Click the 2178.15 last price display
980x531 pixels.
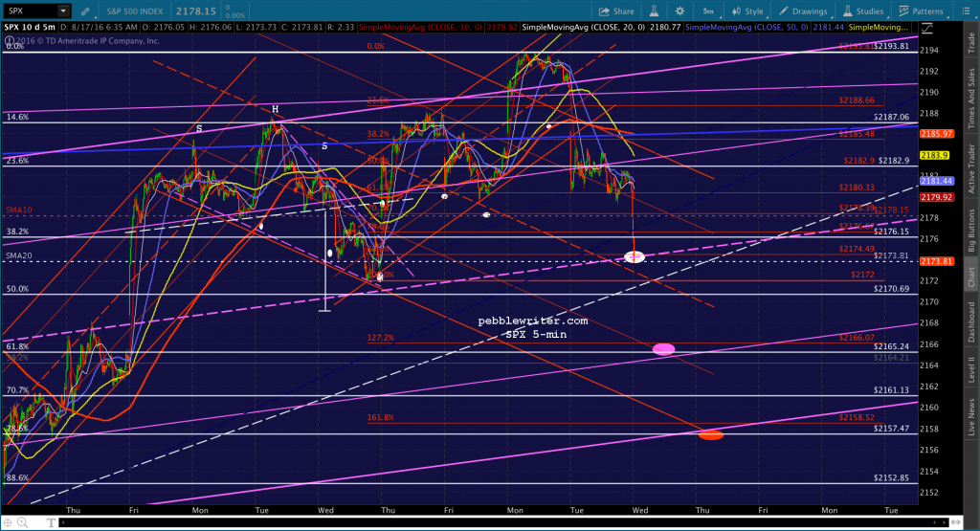[195, 11]
